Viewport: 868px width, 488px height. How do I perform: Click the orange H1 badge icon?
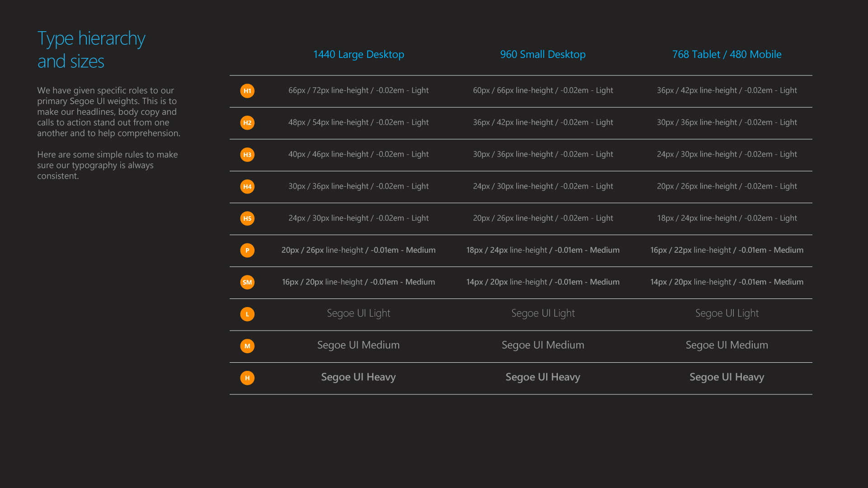247,91
